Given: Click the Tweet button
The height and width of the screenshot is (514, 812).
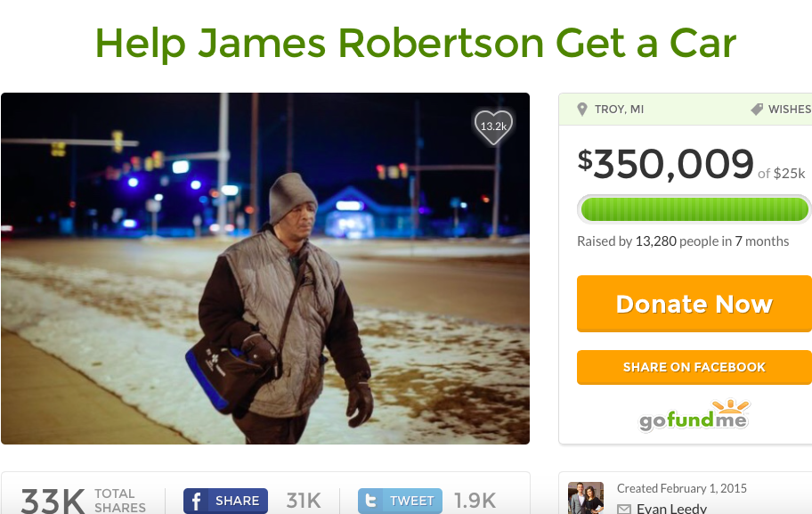Looking at the screenshot, I should coord(401,501).
